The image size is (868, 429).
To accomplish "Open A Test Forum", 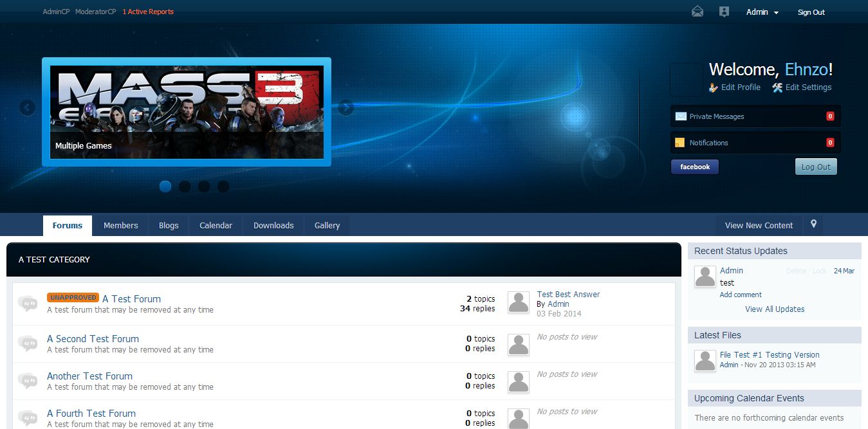I will pyautogui.click(x=131, y=299).
